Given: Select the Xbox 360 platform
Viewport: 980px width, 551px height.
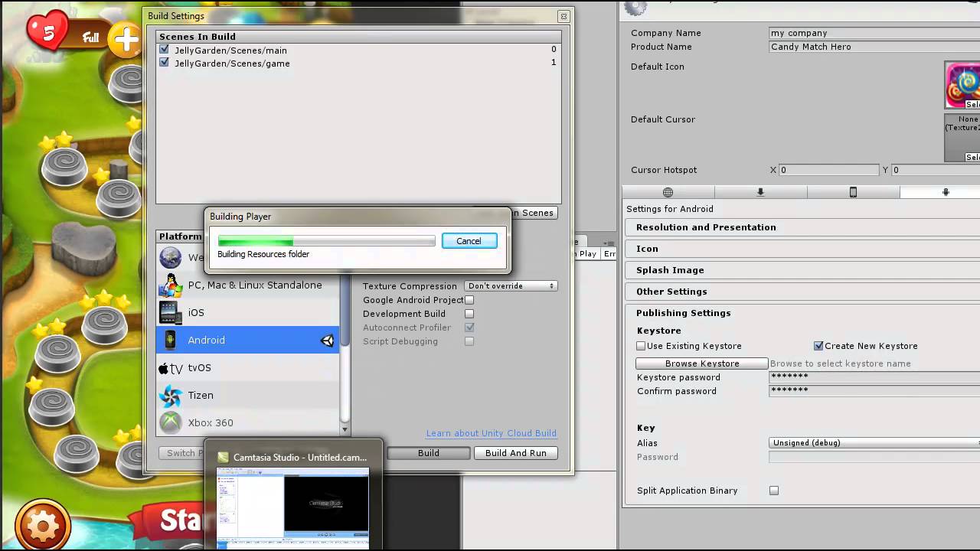Looking at the screenshot, I should click(247, 422).
